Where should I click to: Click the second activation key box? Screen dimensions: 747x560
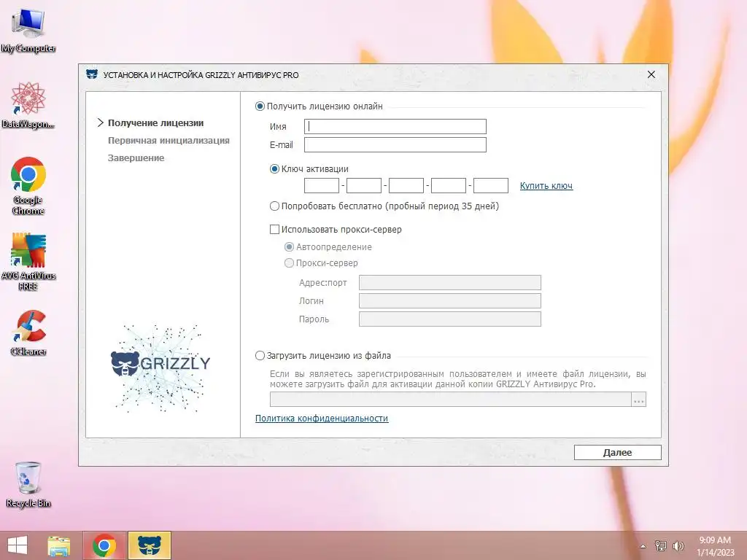pyautogui.click(x=364, y=185)
